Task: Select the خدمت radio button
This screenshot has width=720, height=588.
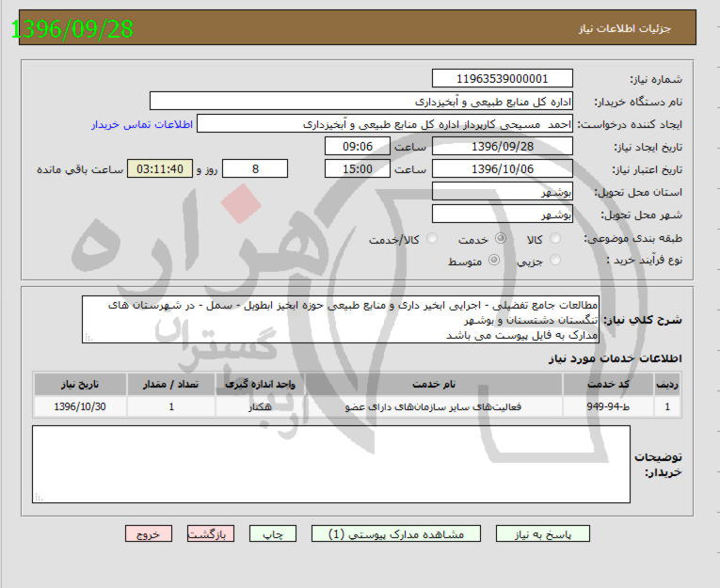Action: (501, 238)
